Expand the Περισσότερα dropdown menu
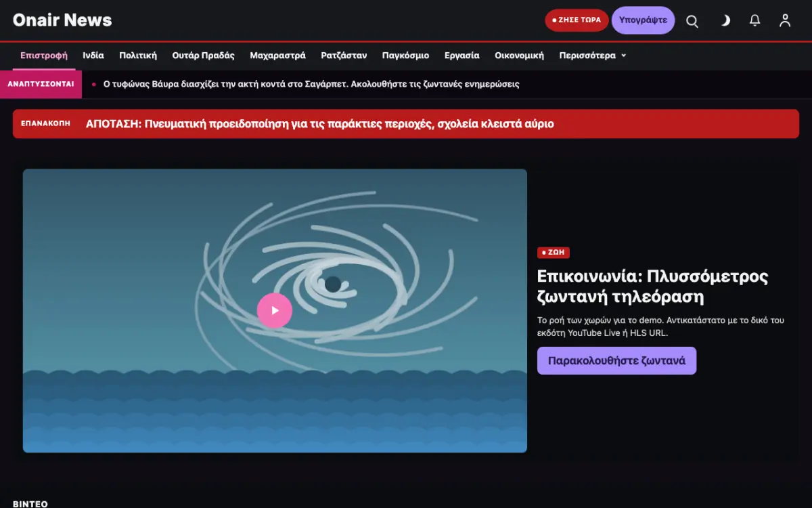Screen dimensions: 812x508 [592, 56]
